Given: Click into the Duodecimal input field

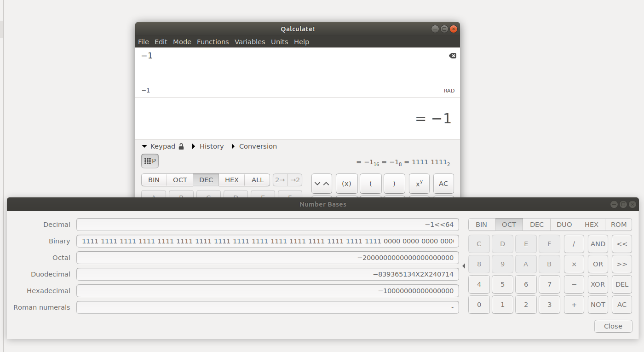Looking at the screenshot, I should [x=268, y=274].
